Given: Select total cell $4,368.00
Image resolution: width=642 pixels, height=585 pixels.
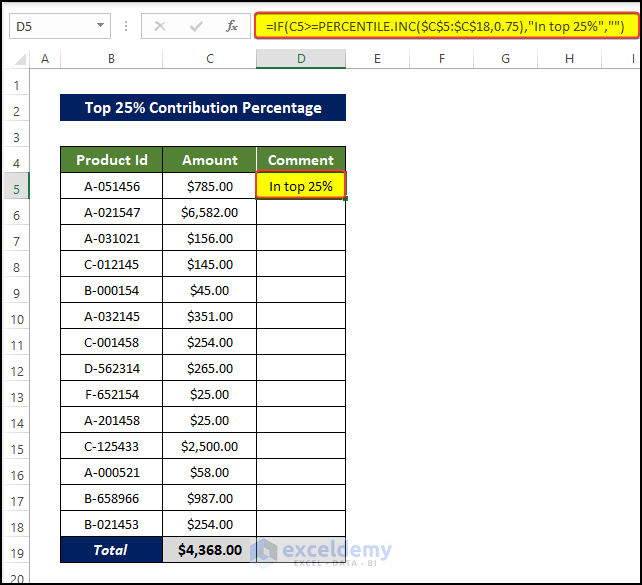Looking at the screenshot, I should [210, 550].
